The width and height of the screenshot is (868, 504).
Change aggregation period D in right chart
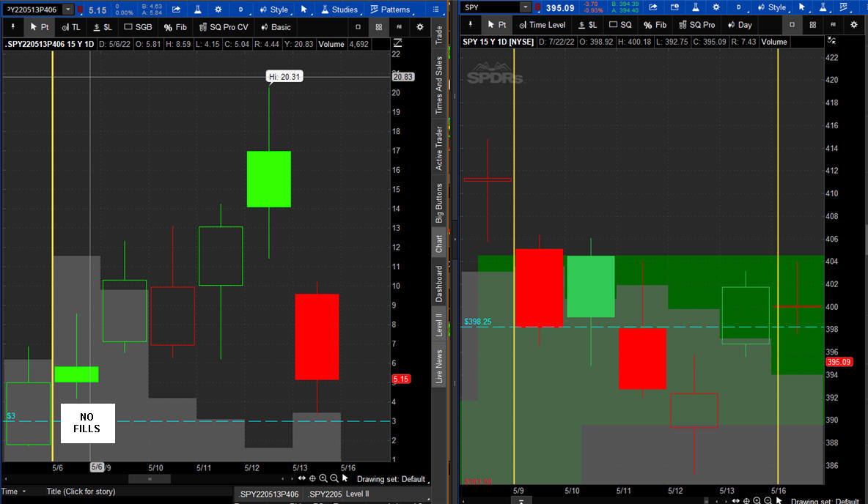click(738, 7)
